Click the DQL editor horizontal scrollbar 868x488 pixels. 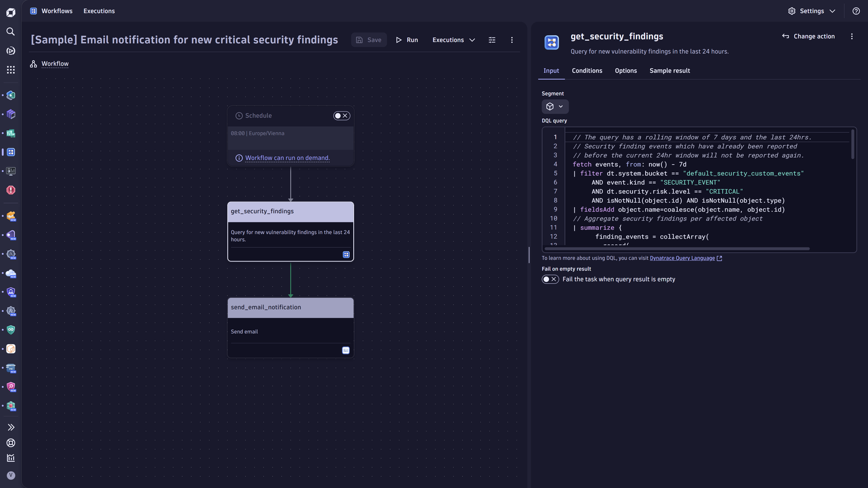point(676,249)
